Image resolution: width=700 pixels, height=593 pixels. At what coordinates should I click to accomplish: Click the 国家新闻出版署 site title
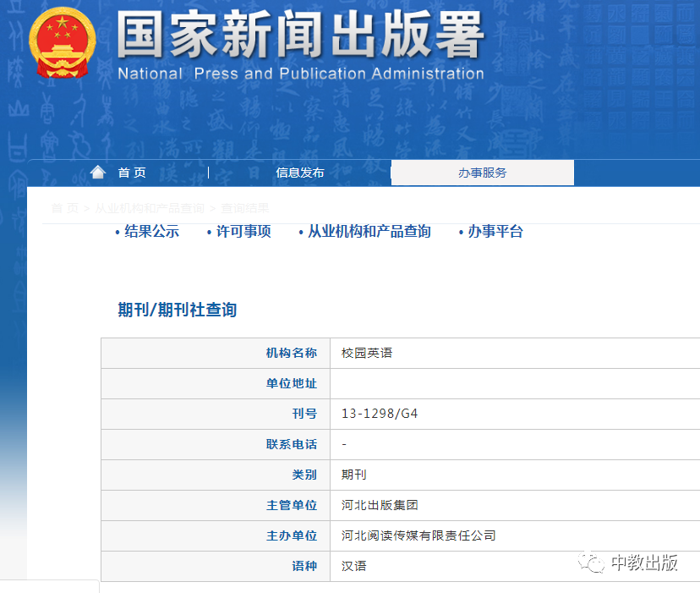click(300, 35)
